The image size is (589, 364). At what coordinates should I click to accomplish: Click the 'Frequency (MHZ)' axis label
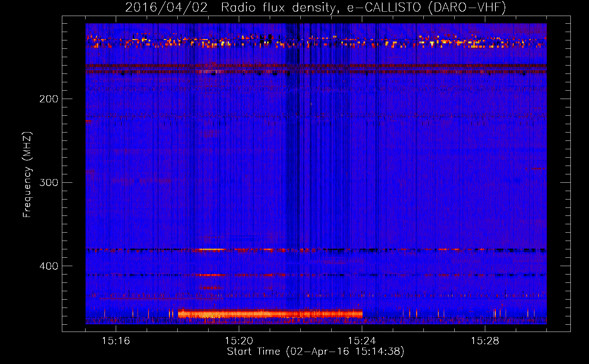[27, 175]
